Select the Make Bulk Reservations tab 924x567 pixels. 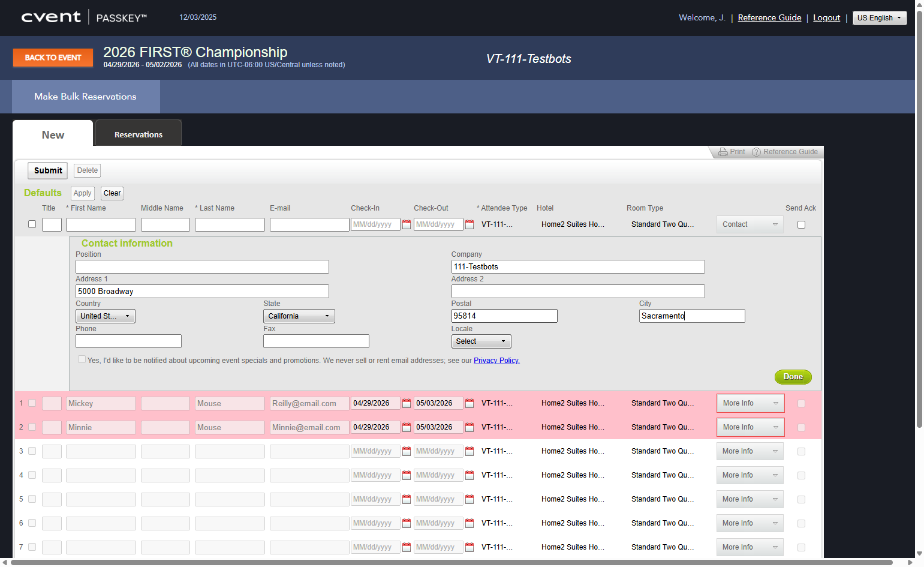[86, 97]
